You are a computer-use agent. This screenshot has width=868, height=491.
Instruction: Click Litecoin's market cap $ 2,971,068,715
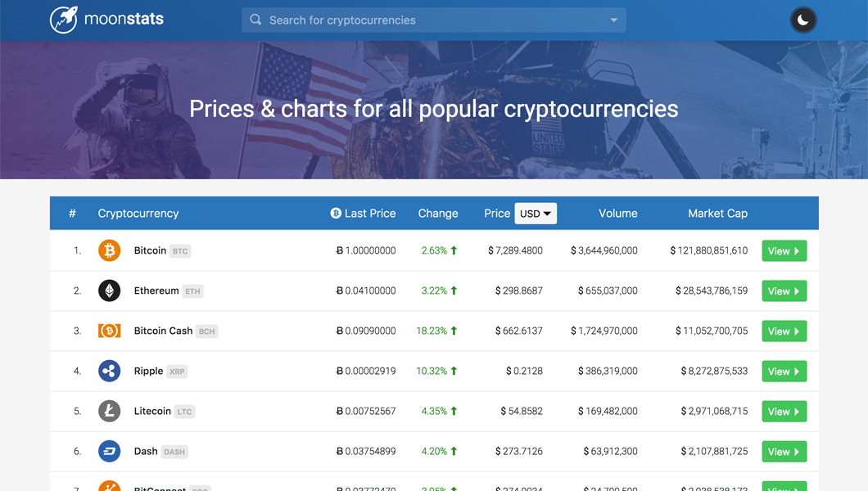click(714, 412)
